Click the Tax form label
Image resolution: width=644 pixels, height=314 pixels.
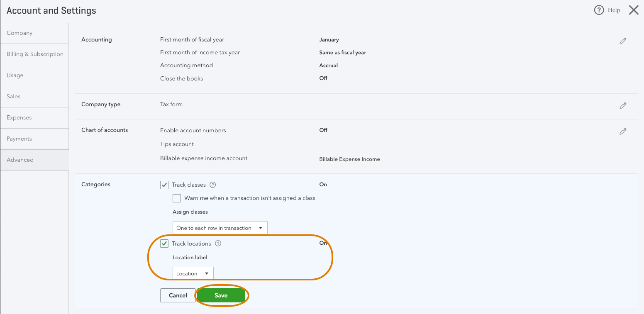coord(171,104)
